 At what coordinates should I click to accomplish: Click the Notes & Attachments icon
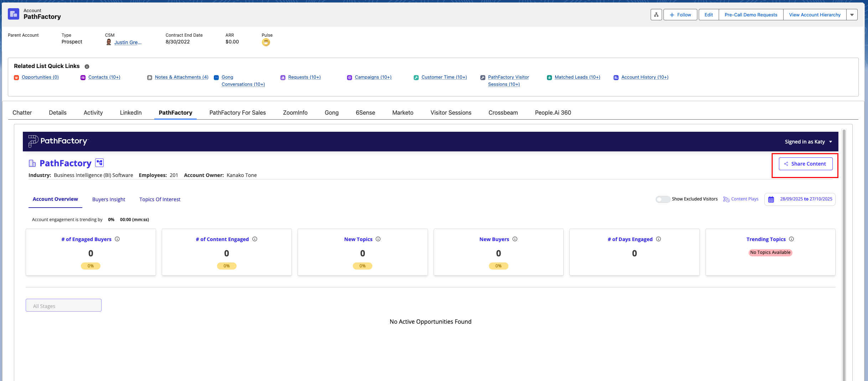pyautogui.click(x=150, y=78)
